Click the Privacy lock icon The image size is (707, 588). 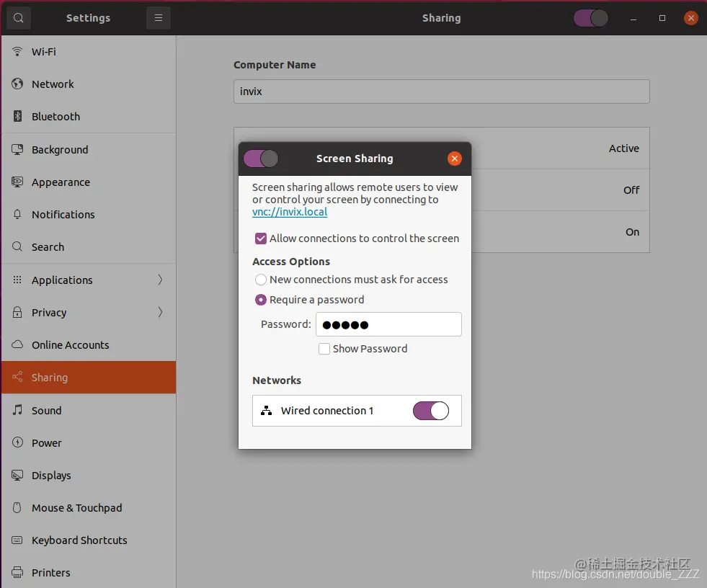(17, 312)
